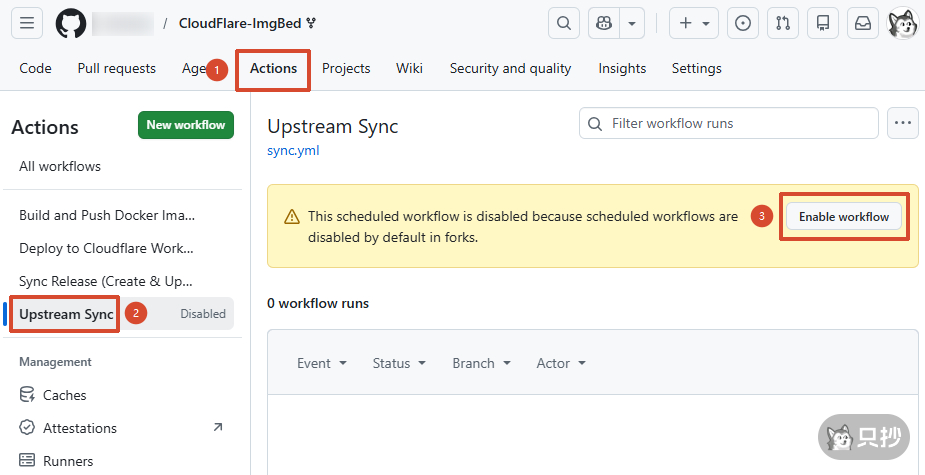Click the Upstream Sync page heading
Screen dimensions: 925x475
click(x=333, y=126)
